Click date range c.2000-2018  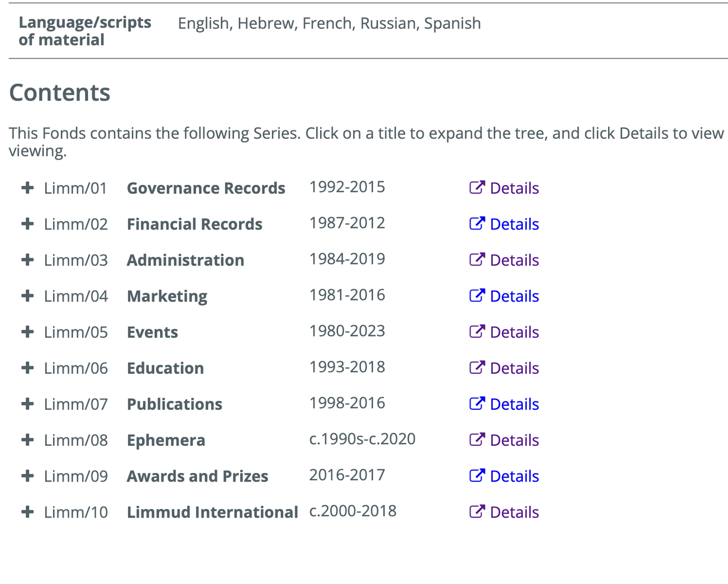click(x=353, y=511)
